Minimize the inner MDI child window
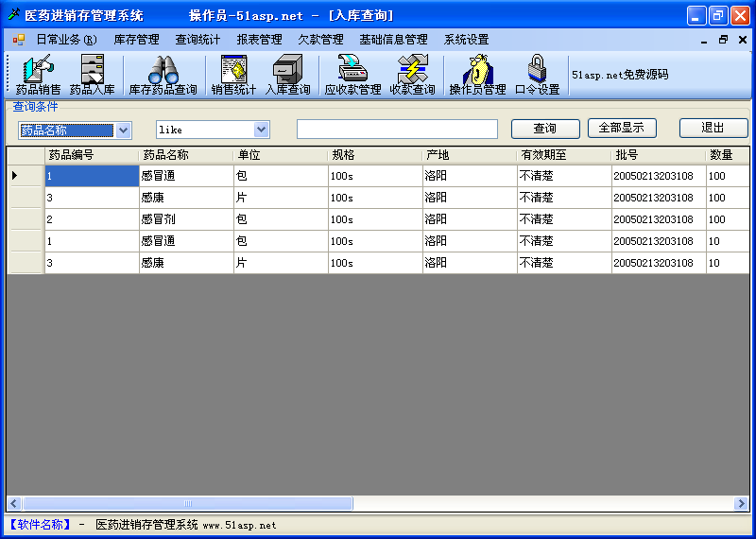This screenshot has width=756, height=539. 704,40
